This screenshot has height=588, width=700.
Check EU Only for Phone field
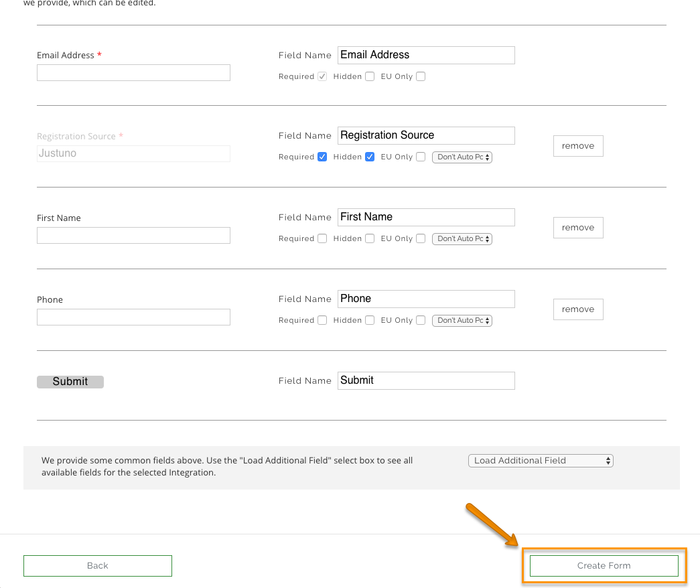pyautogui.click(x=421, y=320)
